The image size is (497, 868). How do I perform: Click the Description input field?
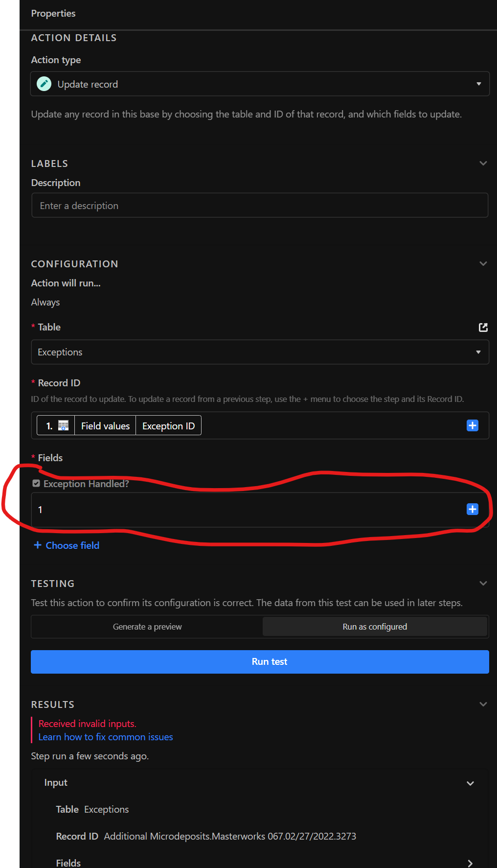260,206
